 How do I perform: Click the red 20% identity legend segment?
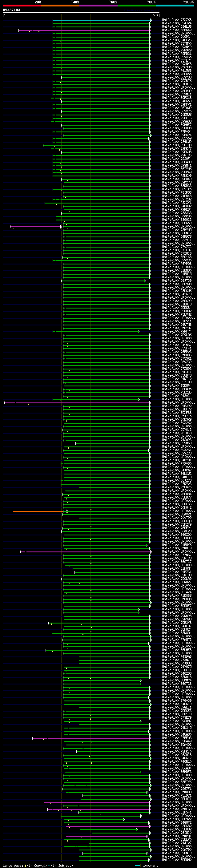(22, 6)
